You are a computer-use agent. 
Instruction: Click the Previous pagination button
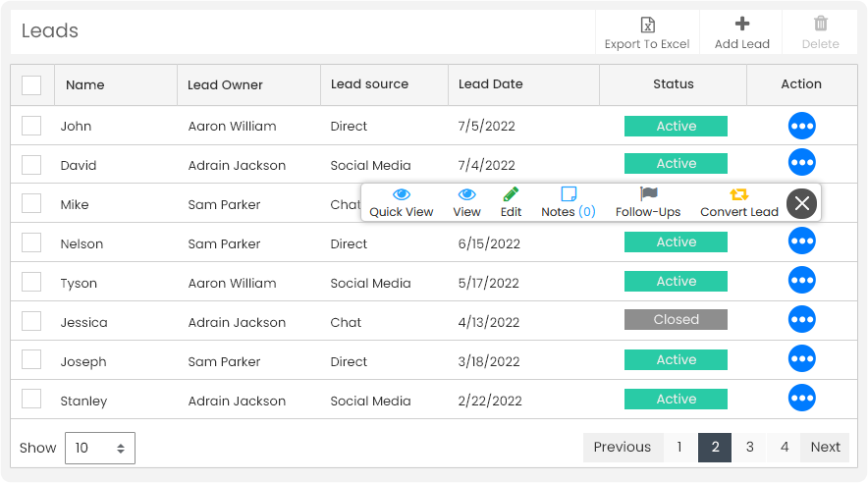point(623,447)
